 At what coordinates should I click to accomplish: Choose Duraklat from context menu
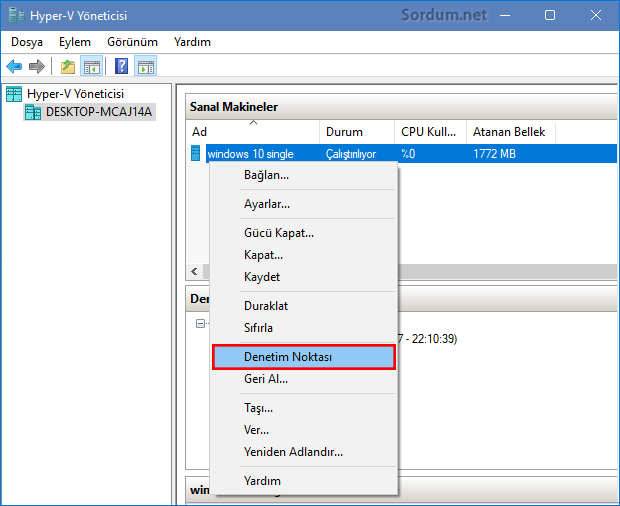pyautogui.click(x=304, y=306)
